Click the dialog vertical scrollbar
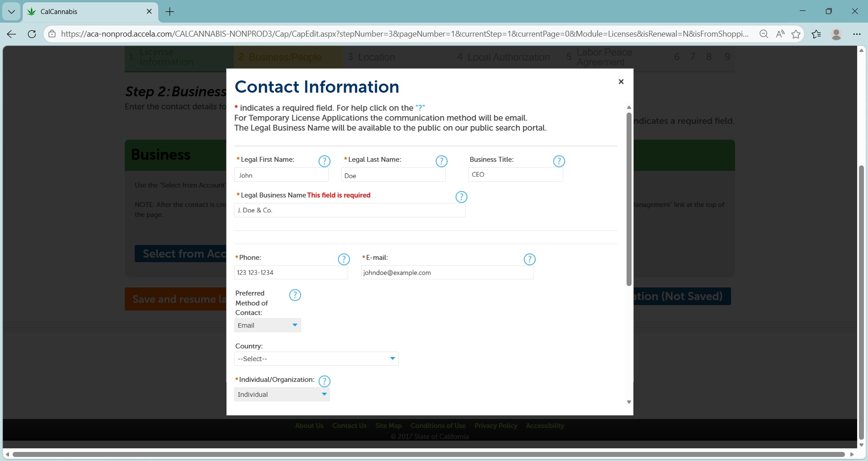The height and width of the screenshot is (461, 868). pyautogui.click(x=629, y=199)
